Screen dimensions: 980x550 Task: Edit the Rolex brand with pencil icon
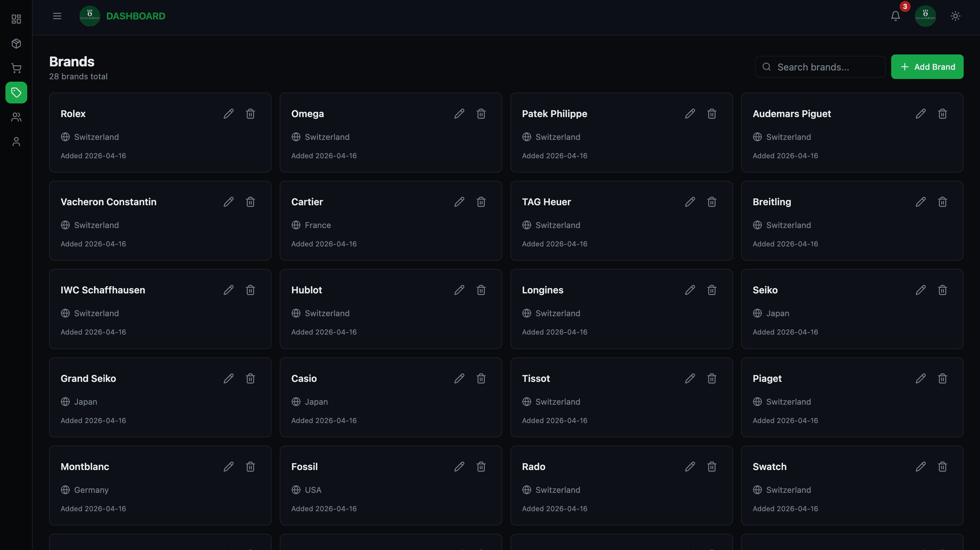[x=229, y=113]
